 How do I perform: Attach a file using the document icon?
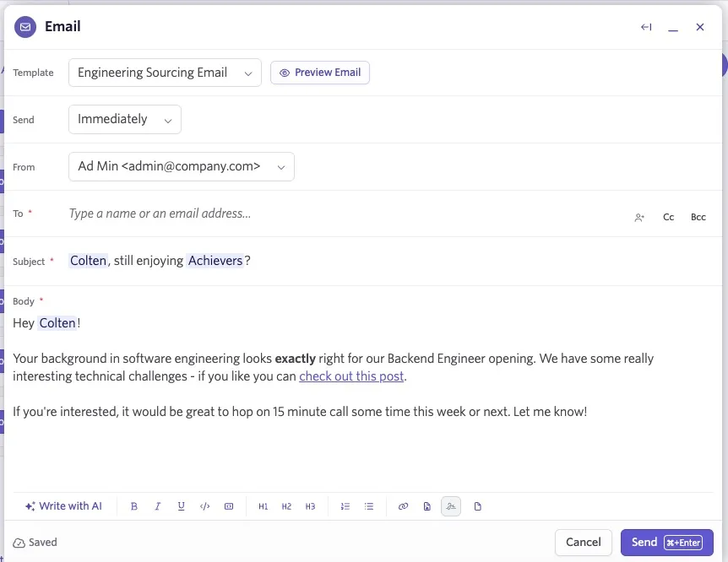click(478, 506)
